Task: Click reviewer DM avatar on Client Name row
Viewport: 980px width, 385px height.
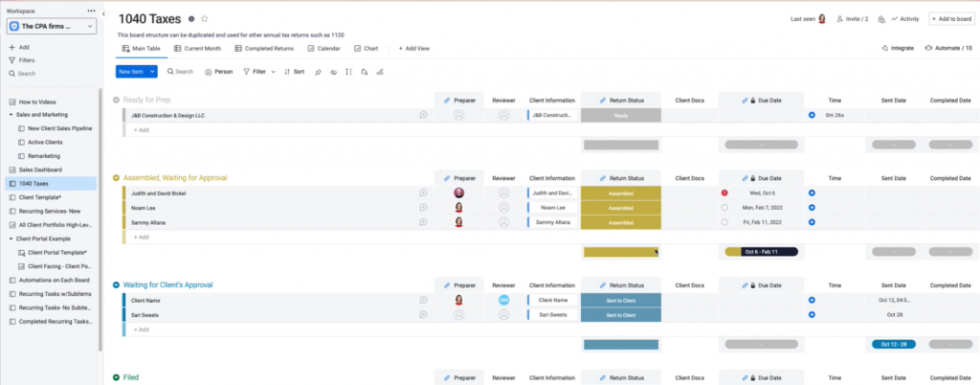Action: (503, 300)
